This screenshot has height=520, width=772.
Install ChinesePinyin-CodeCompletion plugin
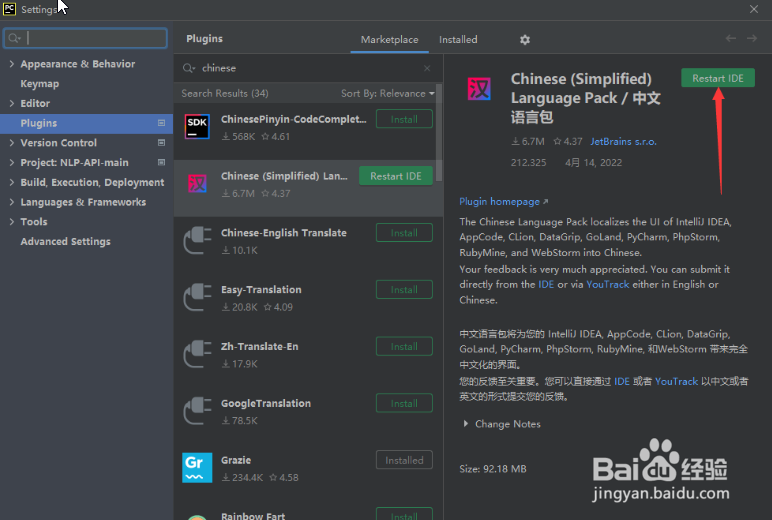[404, 119]
